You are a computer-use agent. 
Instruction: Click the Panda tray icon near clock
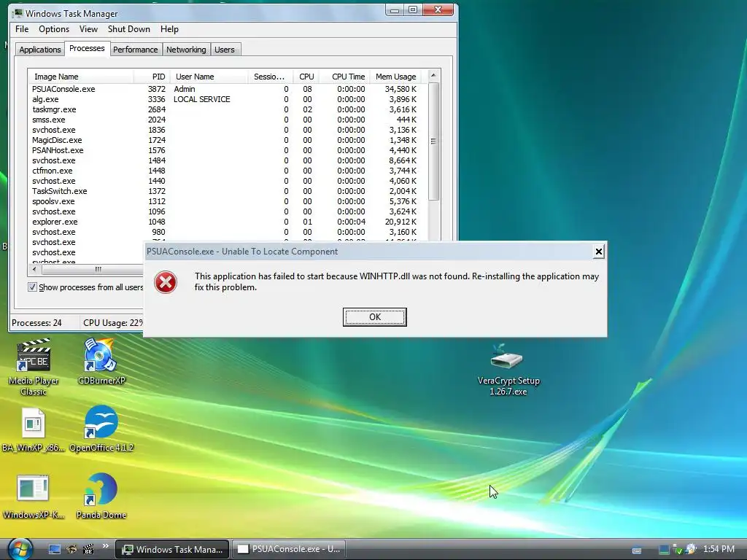pyautogui.click(x=691, y=549)
